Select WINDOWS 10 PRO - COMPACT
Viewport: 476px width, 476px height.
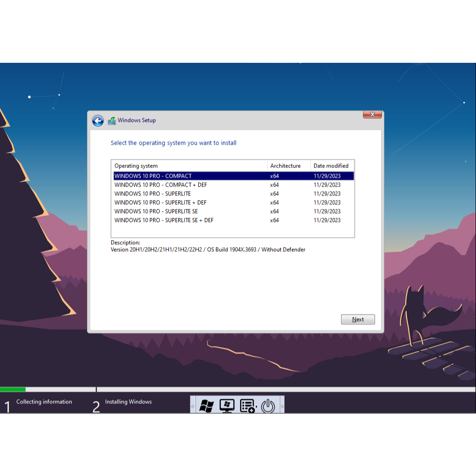(x=234, y=176)
